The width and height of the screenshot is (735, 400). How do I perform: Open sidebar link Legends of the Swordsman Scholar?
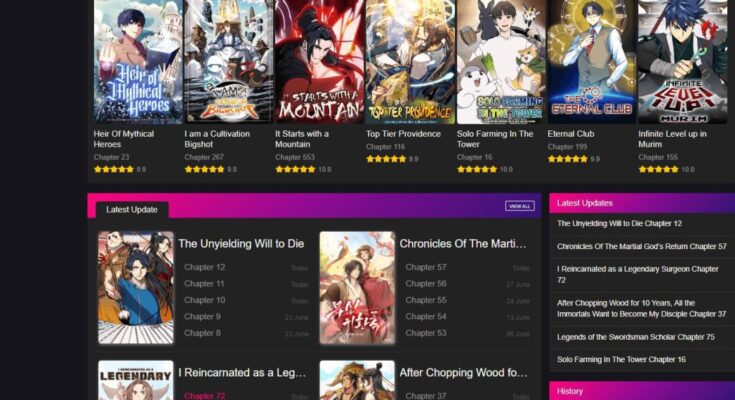[x=636, y=337]
